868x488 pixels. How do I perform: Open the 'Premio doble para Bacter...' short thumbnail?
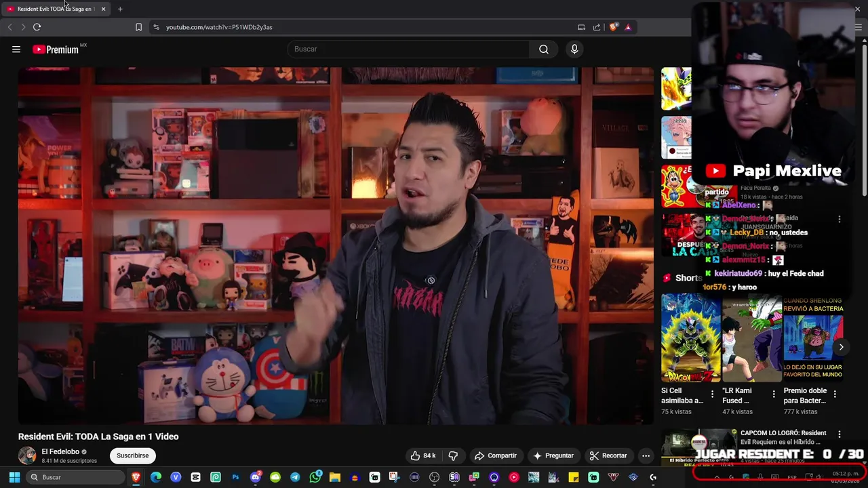(813, 338)
